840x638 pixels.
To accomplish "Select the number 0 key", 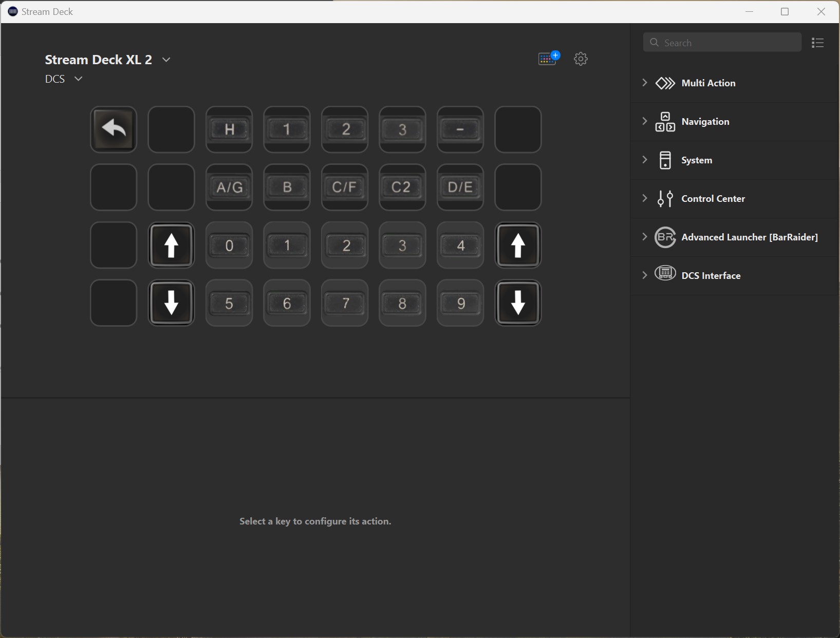I will tap(229, 246).
